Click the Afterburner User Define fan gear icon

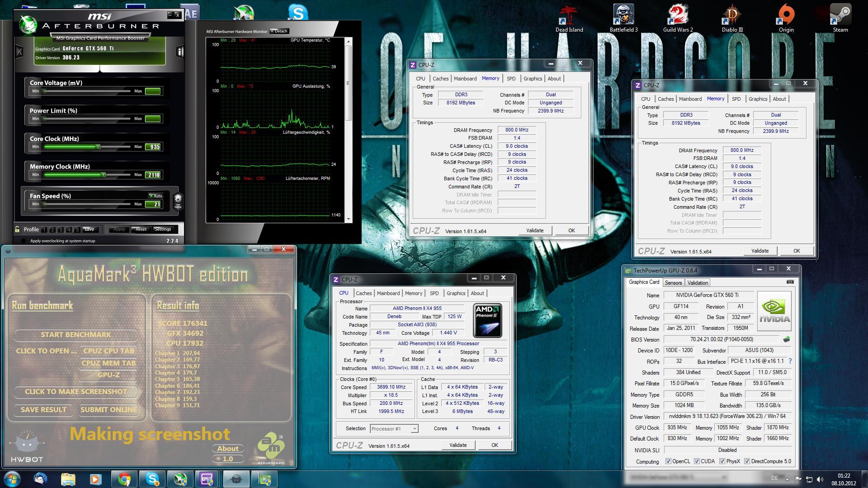pyautogui.click(x=178, y=200)
